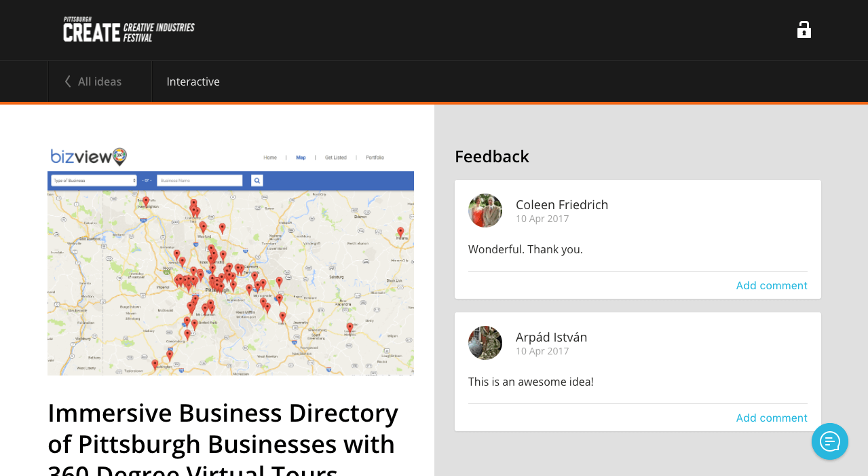The width and height of the screenshot is (868, 476).
Task: Go back to All ideas
Action: (100, 81)
